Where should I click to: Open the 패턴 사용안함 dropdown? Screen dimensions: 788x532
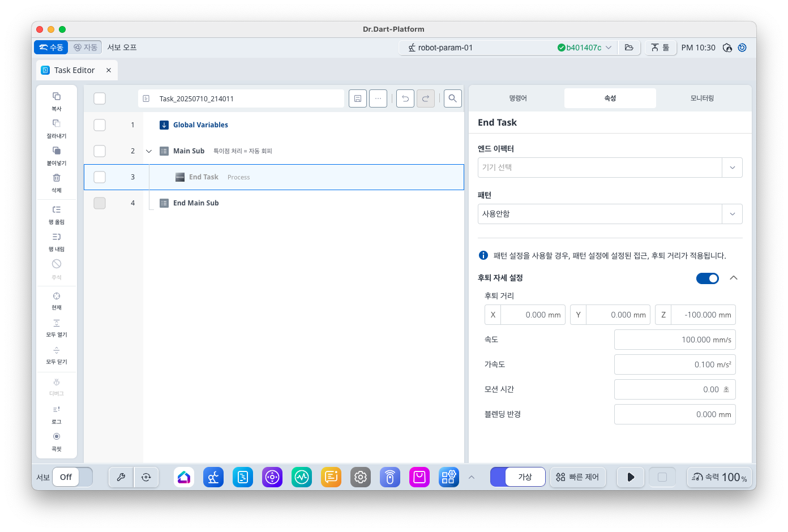coord(610,213)
